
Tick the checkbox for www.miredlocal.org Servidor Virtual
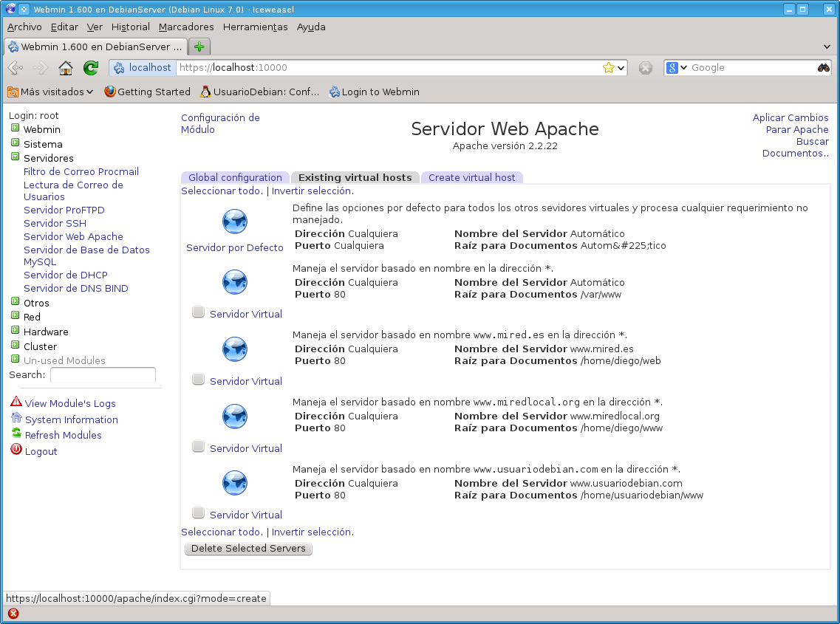(x=198, y=446)
